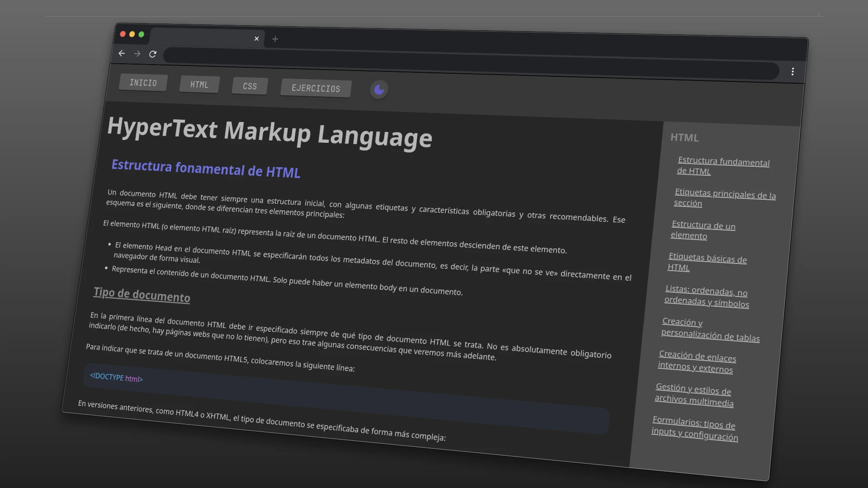
Task: Open 'Listas: ordenadas, no ordenadas y símbolos'
Action: pos(707,296)
